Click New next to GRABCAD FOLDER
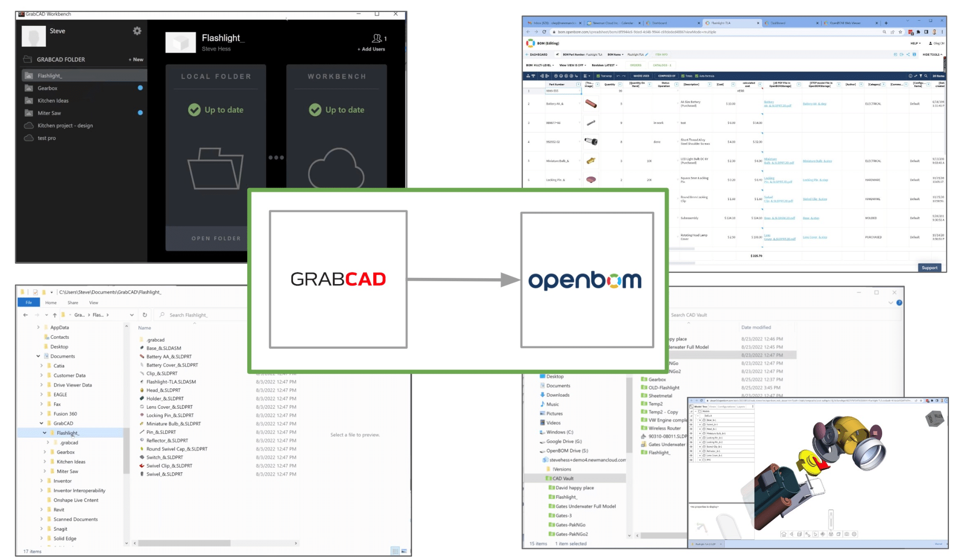This screenshot has width=960, height=560. click(x=136, y=60)
